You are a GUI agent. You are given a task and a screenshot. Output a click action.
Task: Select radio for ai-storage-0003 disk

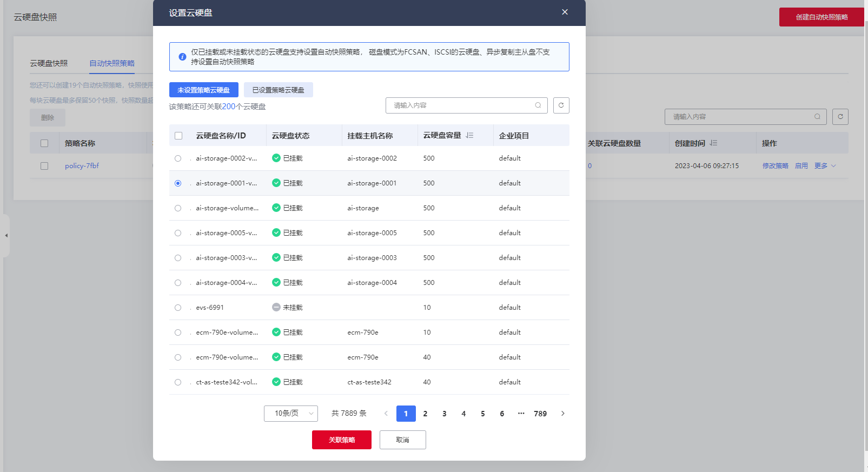click(178, 258)
